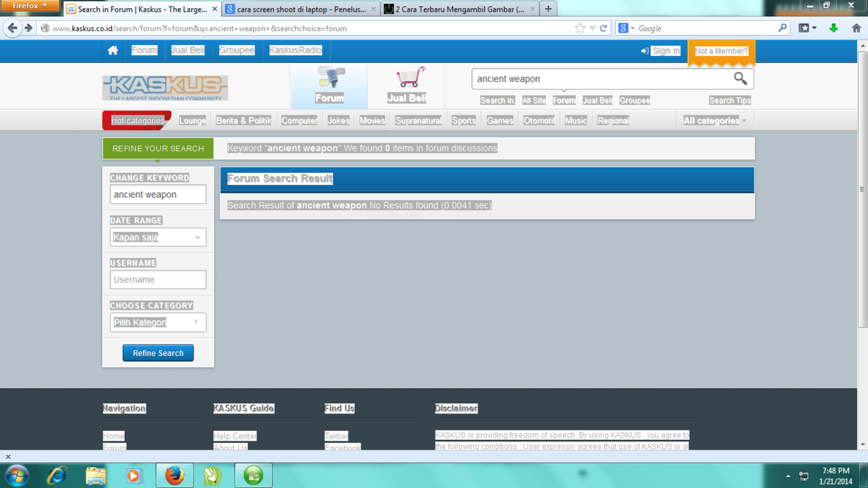This screenshot has width=868, height=488.
Task: Click the Refine Search button
Action: [x=158, y=353]
